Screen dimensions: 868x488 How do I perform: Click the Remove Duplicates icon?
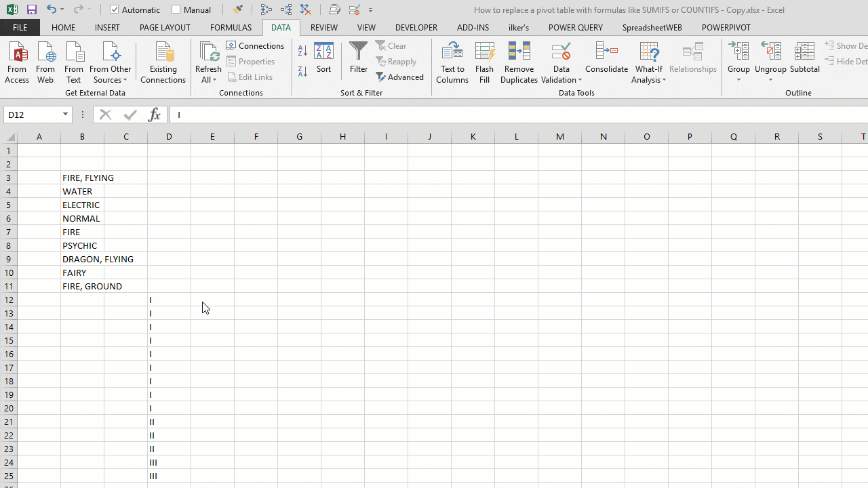click(519, 61)
